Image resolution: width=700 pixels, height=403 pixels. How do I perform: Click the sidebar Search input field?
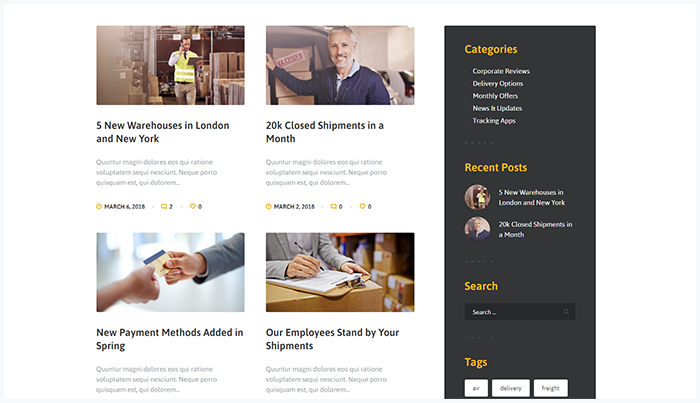point(520,312)
